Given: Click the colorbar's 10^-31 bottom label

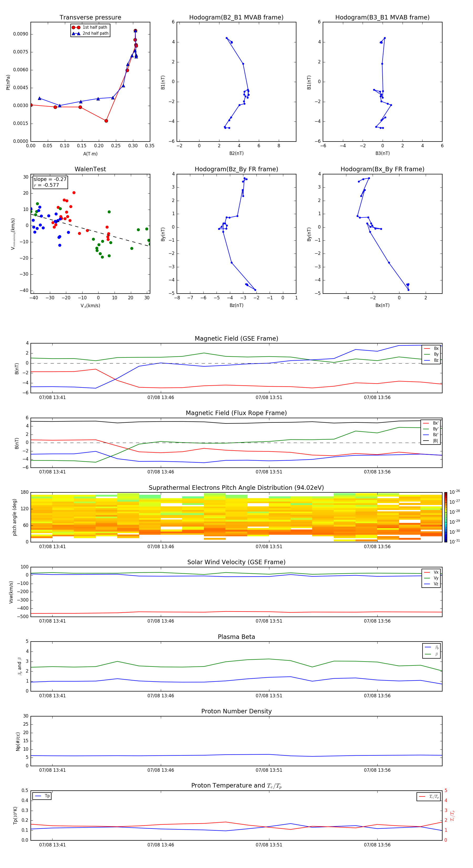Looking at the screenshot, I should [455, 542].
